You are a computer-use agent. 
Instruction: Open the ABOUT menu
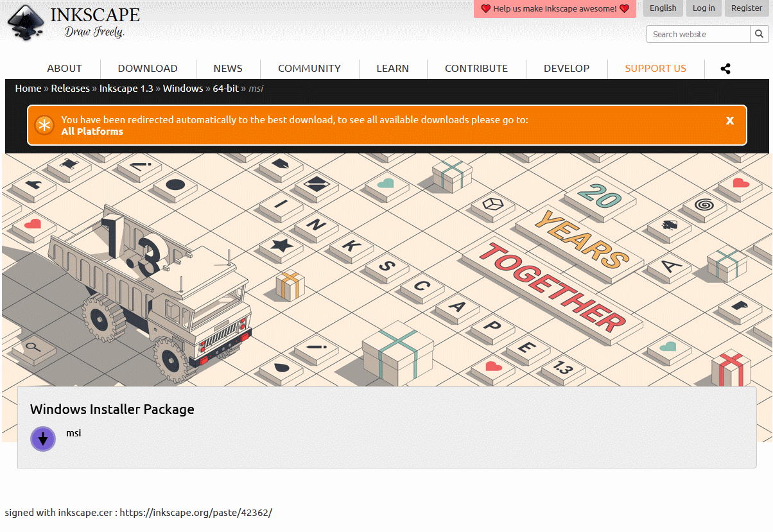64,69
